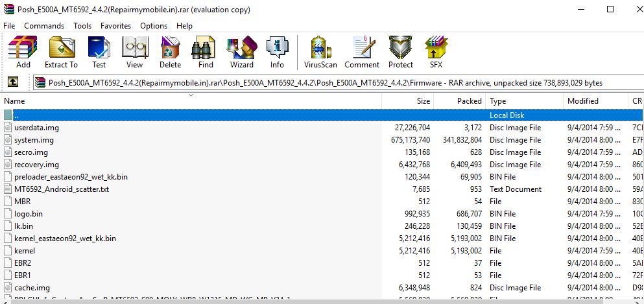Open the Options menu
This screenshot has height=304, width=644.
(154, 26)
